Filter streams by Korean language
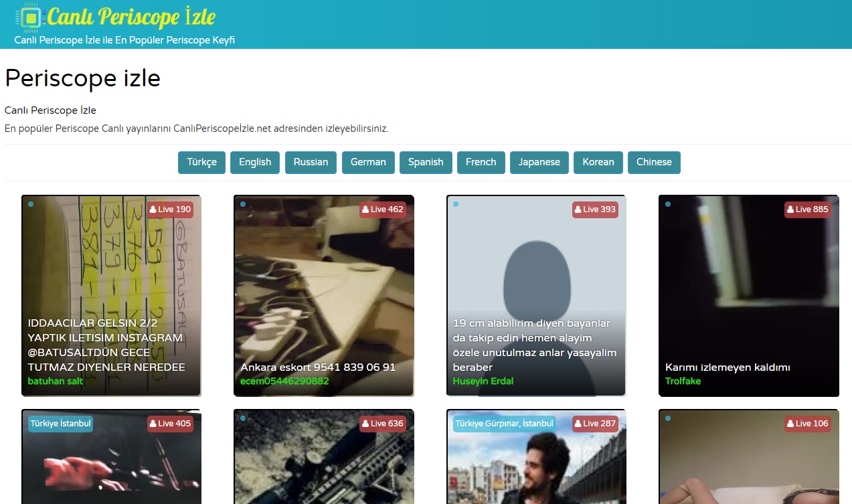 point(598,162)
